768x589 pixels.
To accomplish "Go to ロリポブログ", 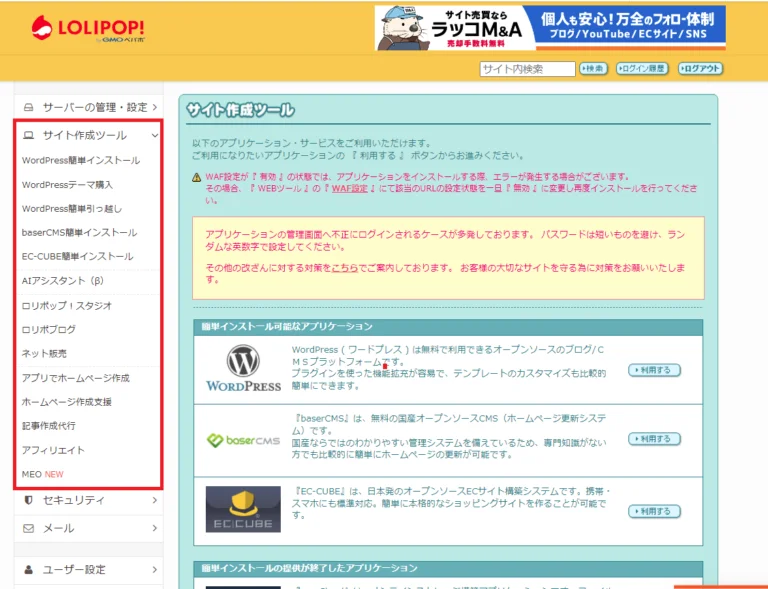I will (48, 330).
